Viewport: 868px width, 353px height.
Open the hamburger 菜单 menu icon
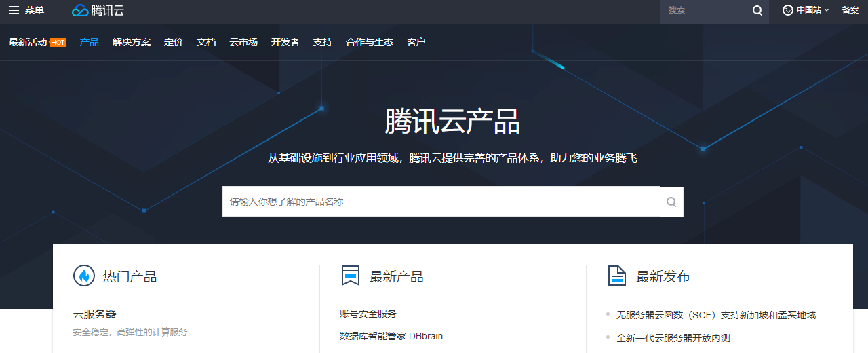pos(14,10)
